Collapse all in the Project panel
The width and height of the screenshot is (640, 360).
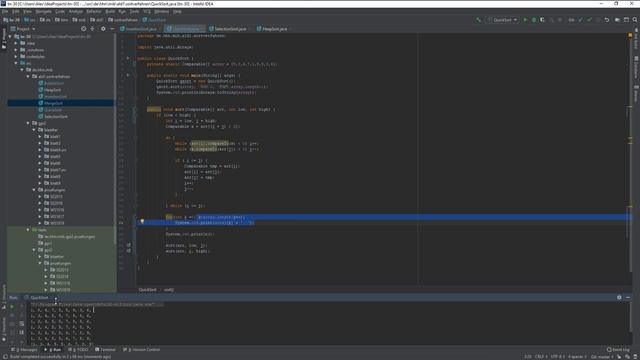tap(93, 29)
